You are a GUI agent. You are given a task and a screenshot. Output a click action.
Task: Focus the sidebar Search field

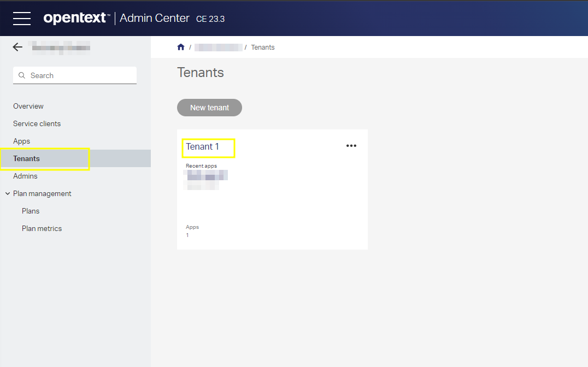(x=79, y=75)
